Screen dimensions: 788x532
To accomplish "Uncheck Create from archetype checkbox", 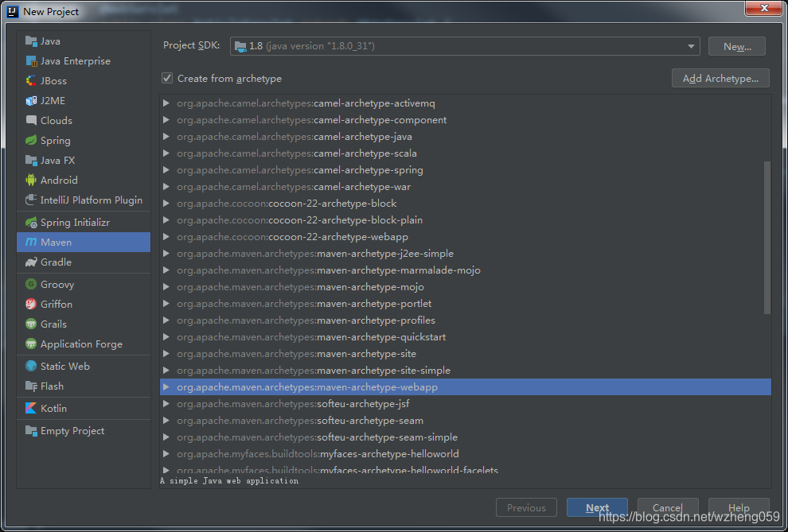I will pos(167,78).
